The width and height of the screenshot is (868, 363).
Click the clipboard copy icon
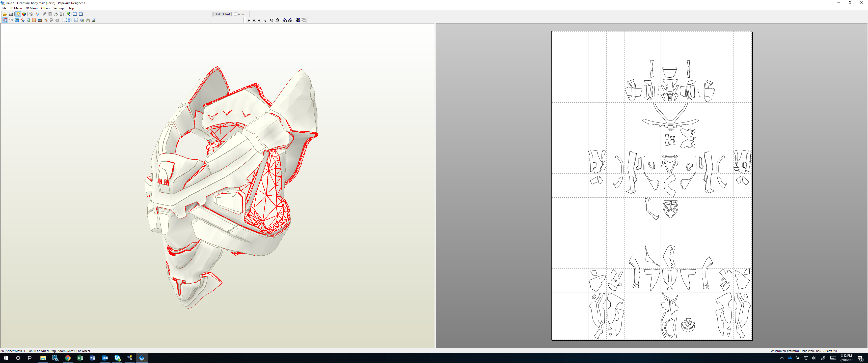(x=88, y=20)
